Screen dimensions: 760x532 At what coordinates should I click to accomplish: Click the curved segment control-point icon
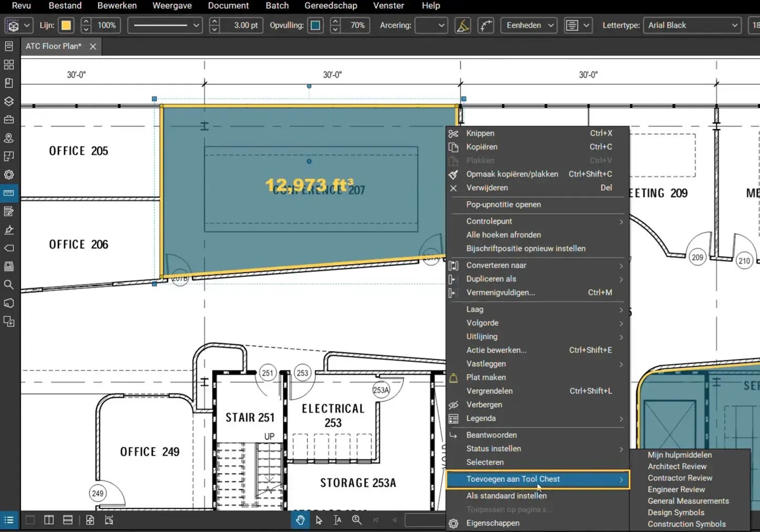pyautogui.click(x=486, y=25)
